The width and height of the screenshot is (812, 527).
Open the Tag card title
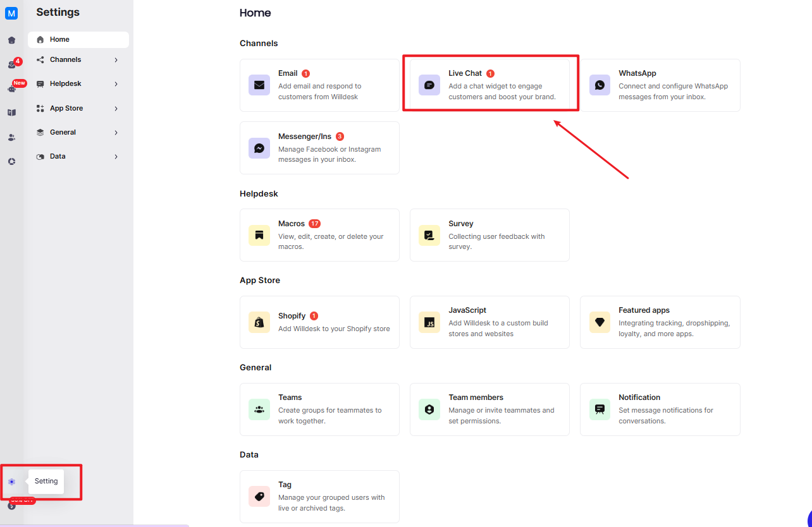285,485
